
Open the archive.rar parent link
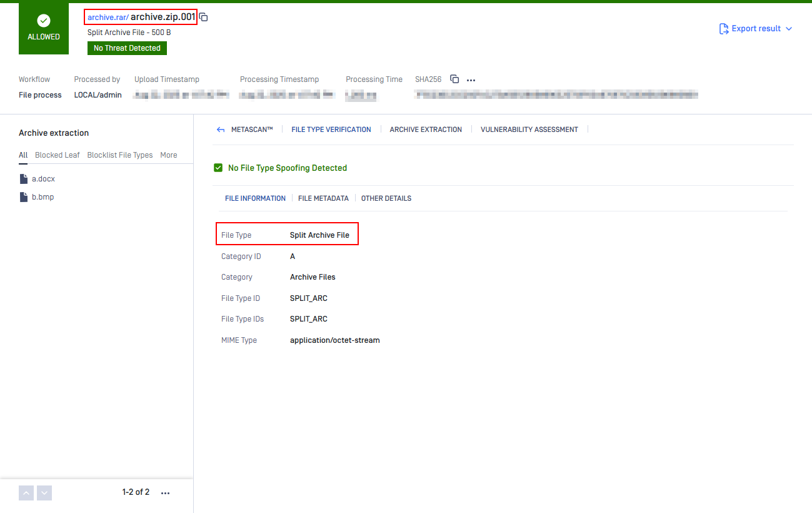click(x=108, y=18)
